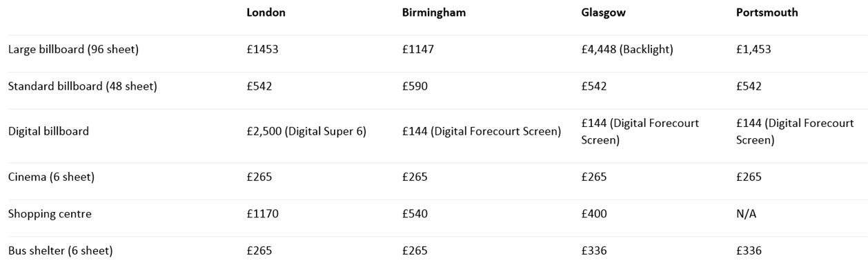Select the Standard billboard (48 sheet) row label
Screen dimensions: 868x272
pos(82,86)
